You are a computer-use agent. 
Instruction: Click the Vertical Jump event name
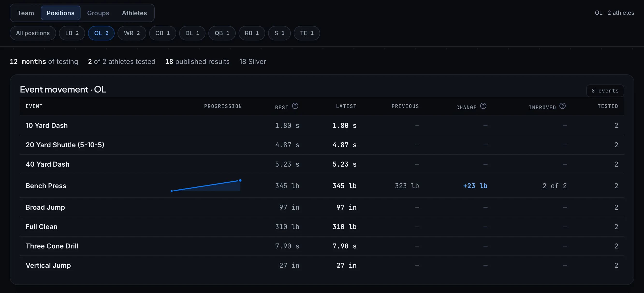[x=48, y=265]
